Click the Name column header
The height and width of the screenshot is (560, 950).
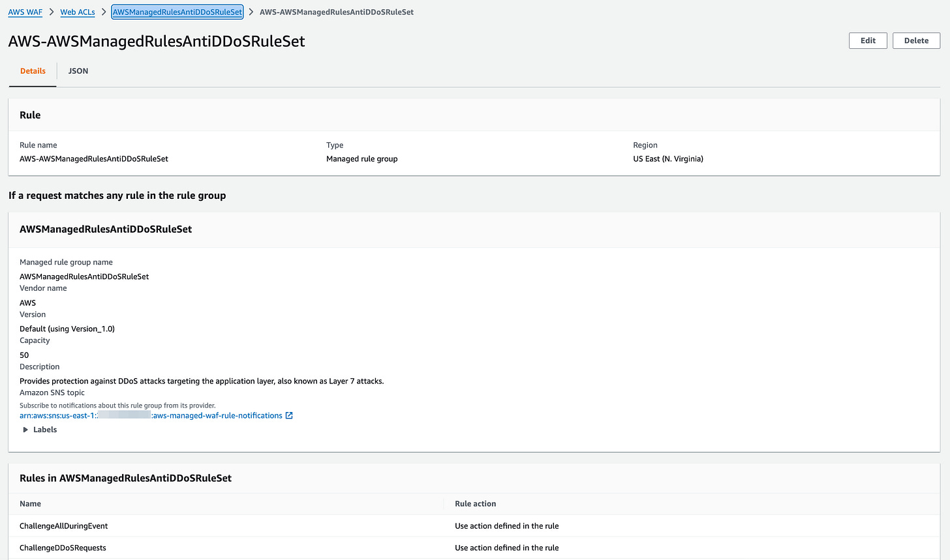(x=30, y=504)
